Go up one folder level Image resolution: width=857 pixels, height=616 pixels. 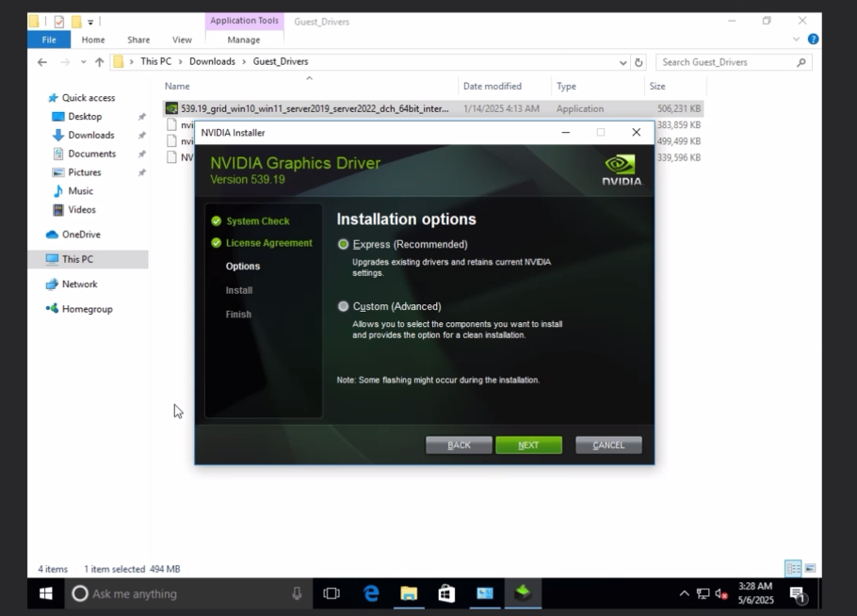coord(100,62)
